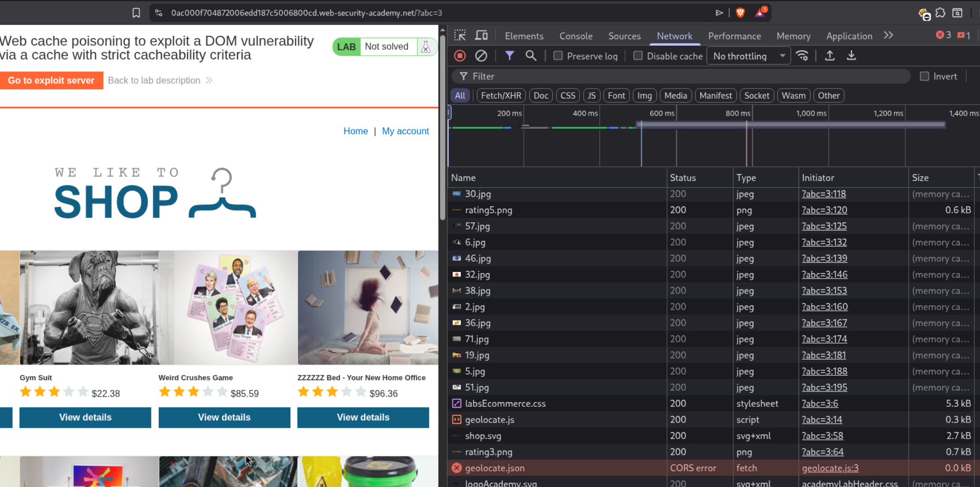The image size is (980, 487).
Task: Open the My account link
Action: [405, 131]
